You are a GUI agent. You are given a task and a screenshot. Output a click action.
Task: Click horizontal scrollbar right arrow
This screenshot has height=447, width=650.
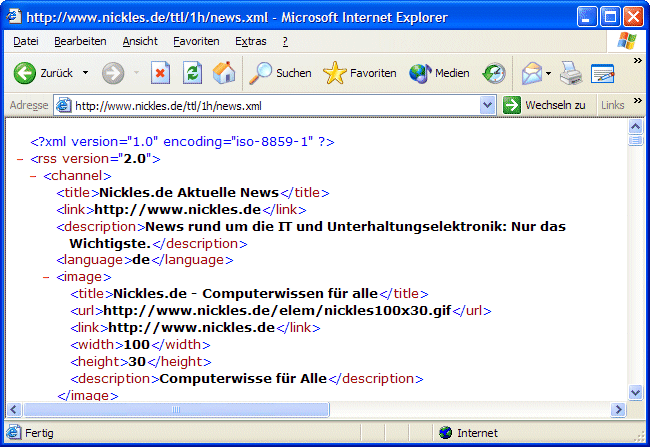coord(618,410)
